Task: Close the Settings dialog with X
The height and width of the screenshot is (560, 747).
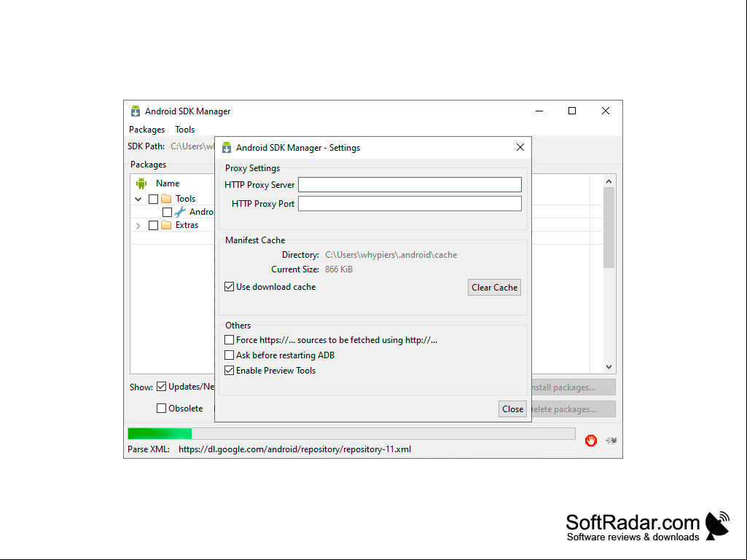Action: (x=520, y=148)
